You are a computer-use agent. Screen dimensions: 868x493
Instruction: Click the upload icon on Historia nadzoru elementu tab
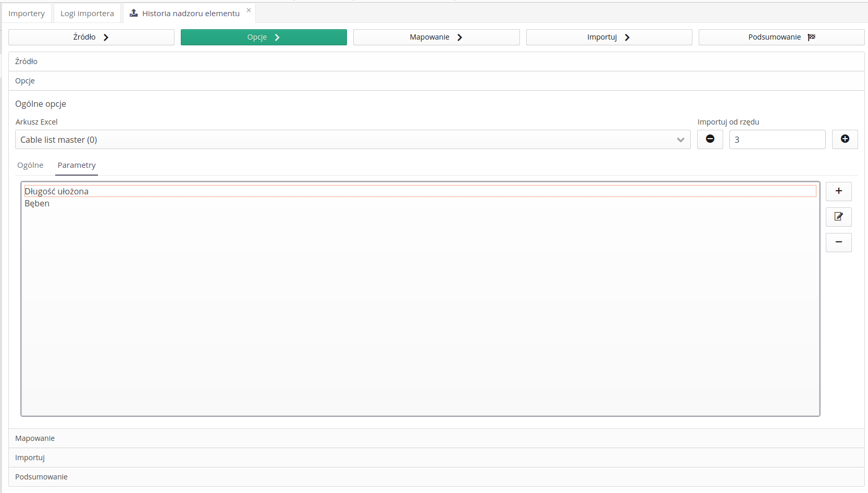pos(133,13)
